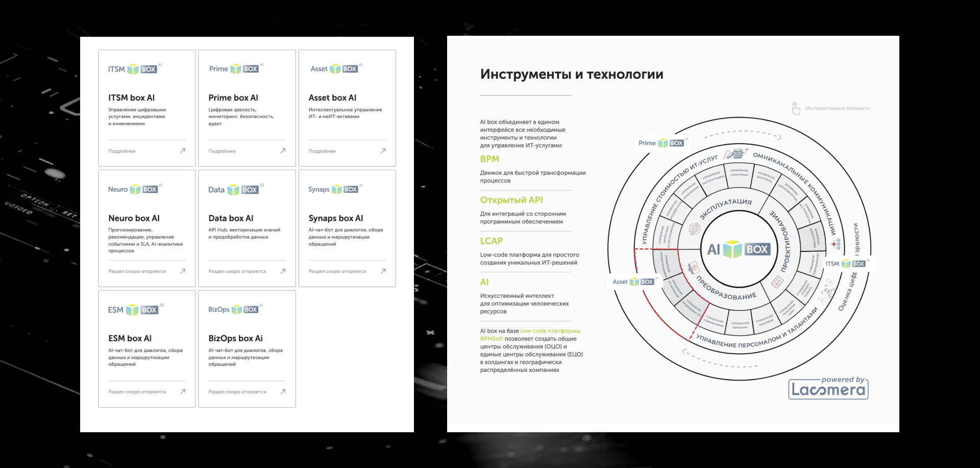Image resolution: width=980 pixels, height=468 pixels.
Task: Select the Prime BOX label on the diagram
Action: pos(661,143)
